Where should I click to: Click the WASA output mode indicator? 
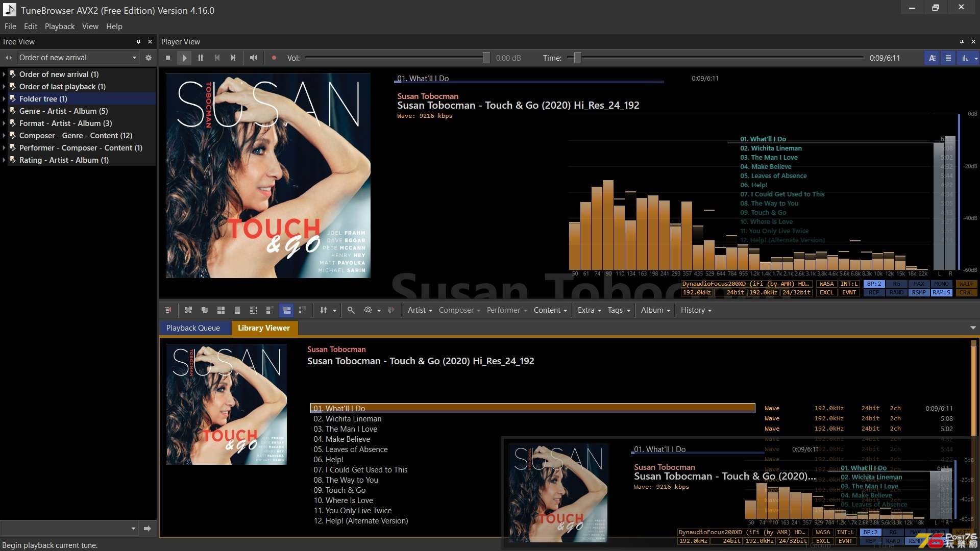pyautogui.click(x=826, y=284)
